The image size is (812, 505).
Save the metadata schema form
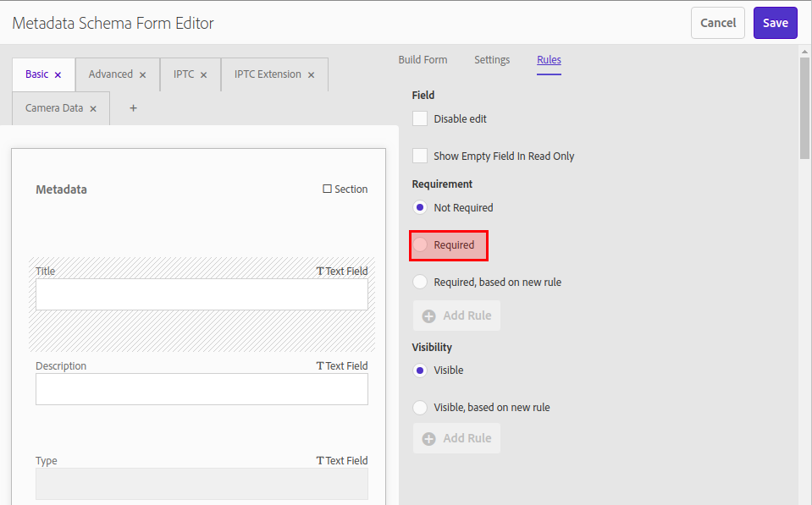tap(775, 23)
